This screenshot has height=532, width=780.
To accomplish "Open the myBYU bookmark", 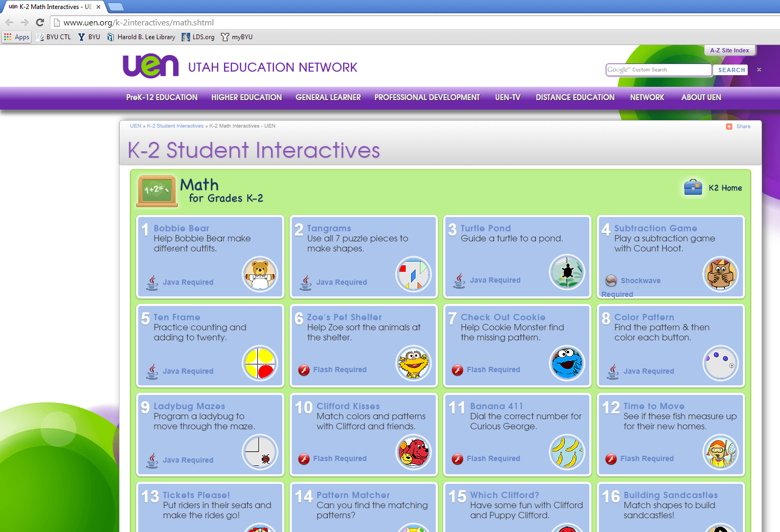I will [x=237, y=37].
